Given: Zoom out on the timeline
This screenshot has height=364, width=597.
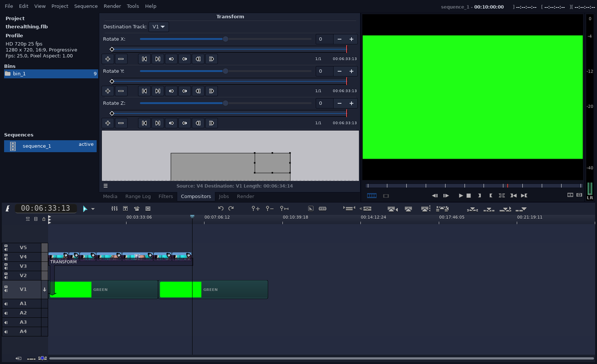Looking at the screenshot, I should tap(270, 209).
